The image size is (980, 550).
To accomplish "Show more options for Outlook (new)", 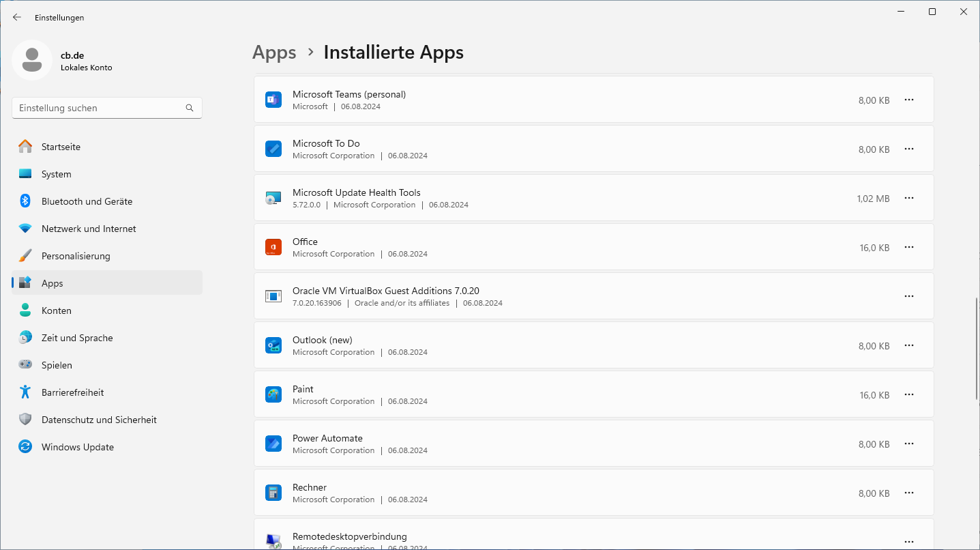I will pos(908,345).
